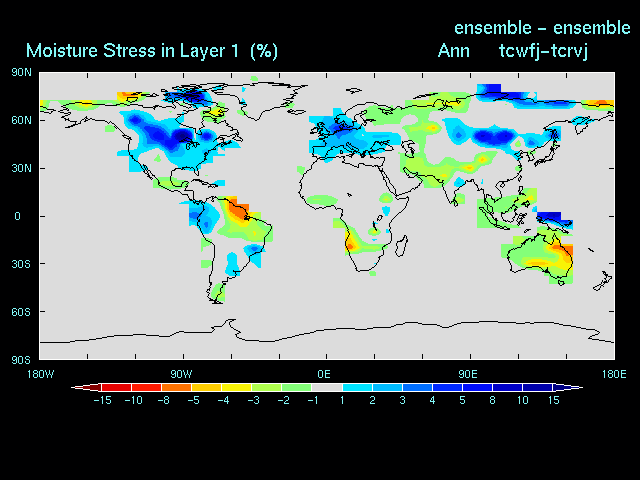Click the grey swatch between -1 and 1
Viewport: 640px width, 480px height.
click(x=327, y=387)
